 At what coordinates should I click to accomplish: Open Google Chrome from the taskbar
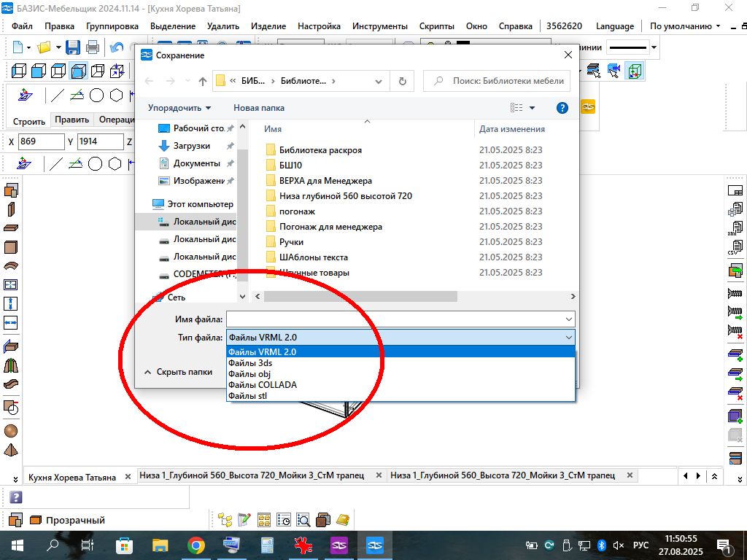[196, 545]
